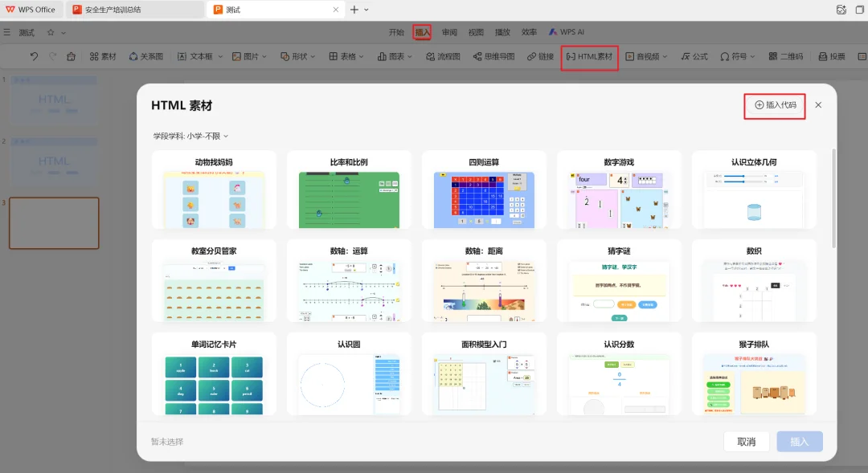
Task: Click the 形状 shapes tool
Action: click(294, 56)
